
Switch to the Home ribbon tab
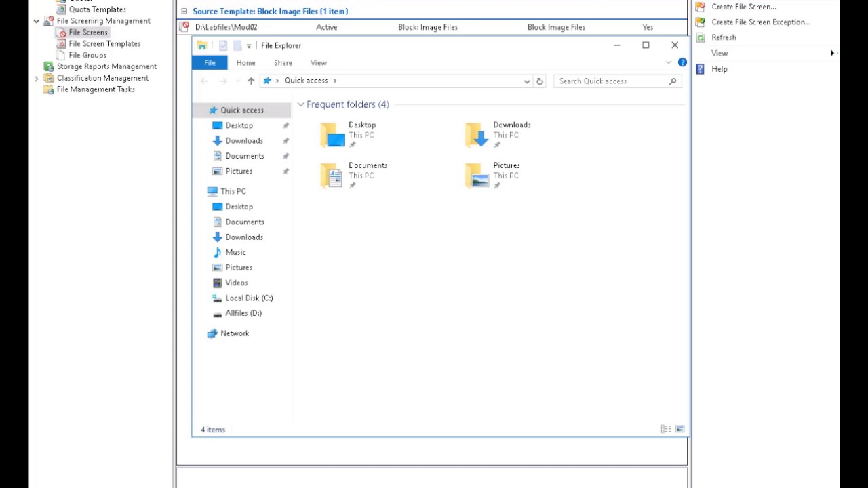click(x=245, y=62)
